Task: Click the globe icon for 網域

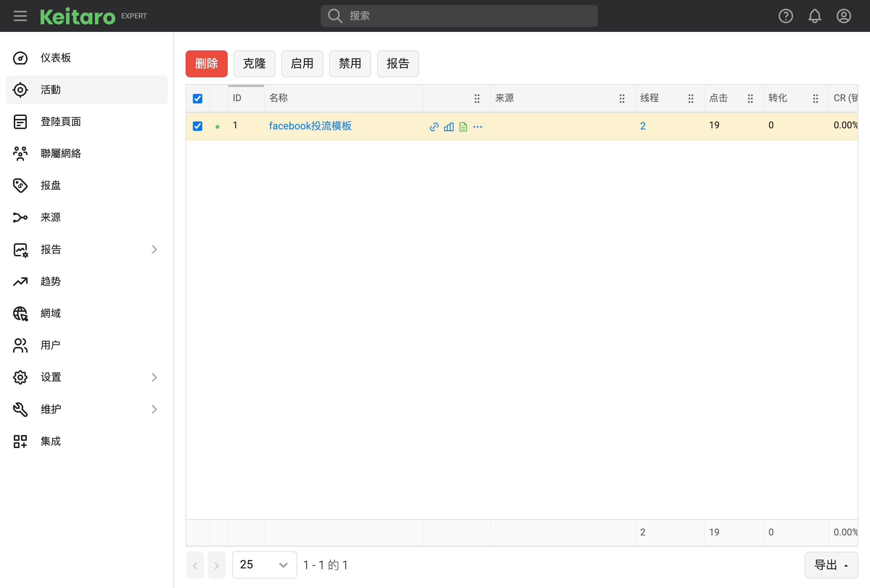Action: point(20,314)
